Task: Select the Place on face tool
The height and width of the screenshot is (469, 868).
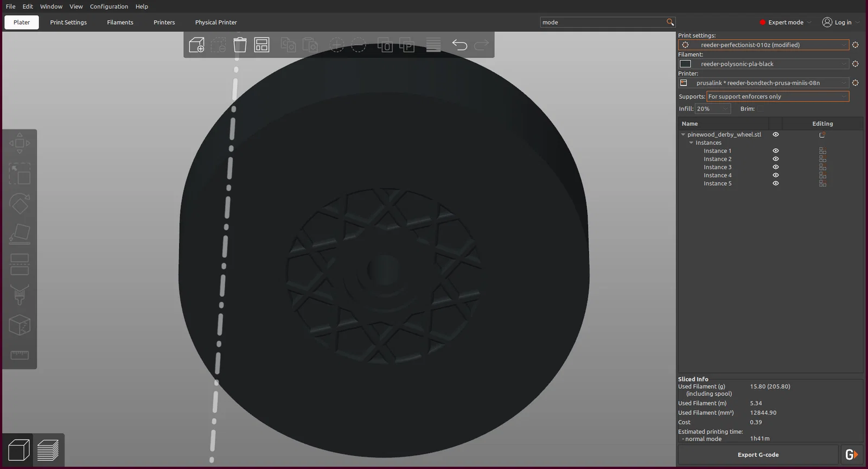Action: 20,234
